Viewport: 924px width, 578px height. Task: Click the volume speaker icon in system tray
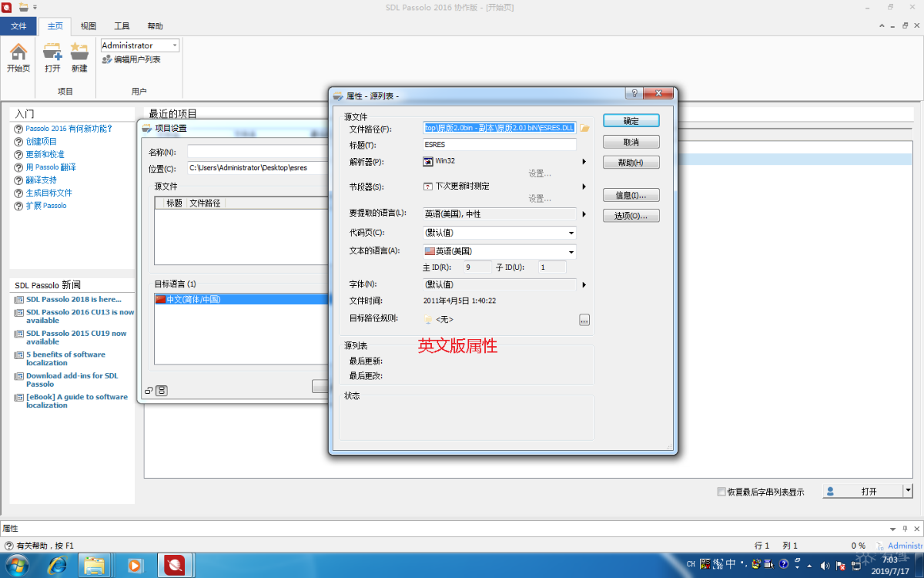(x=825, y=565)
